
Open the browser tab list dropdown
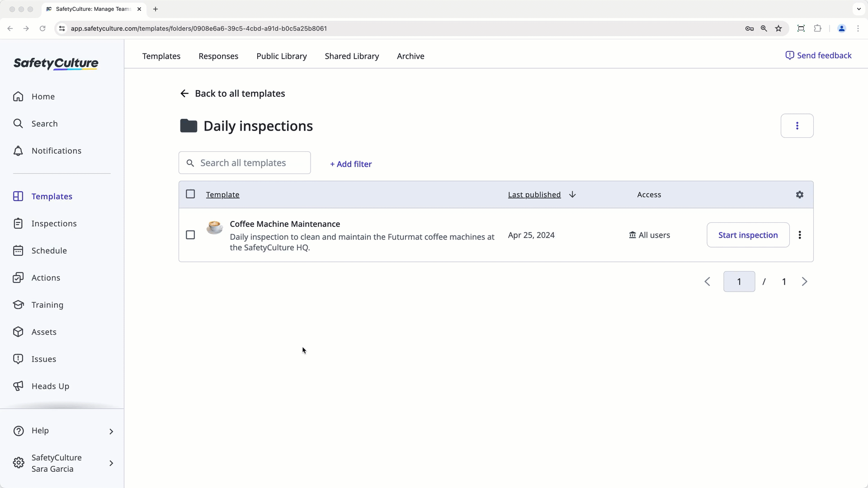tap(859, 9)
